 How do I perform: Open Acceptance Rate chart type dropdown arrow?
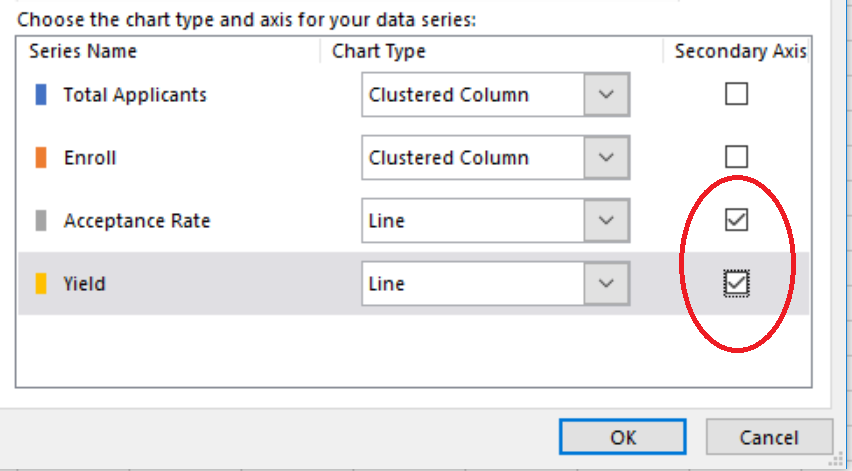606,221
